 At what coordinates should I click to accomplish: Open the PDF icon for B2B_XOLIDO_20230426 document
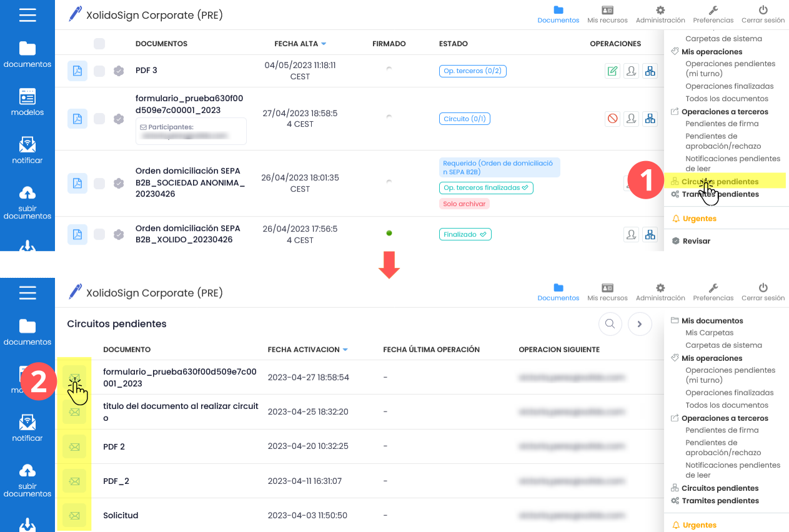point(77,234)
